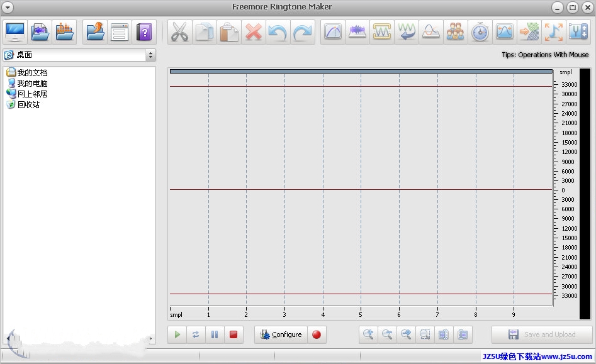Select 我的文档 in the folder tree
The image size is (596, 364).
click(27, 72)
